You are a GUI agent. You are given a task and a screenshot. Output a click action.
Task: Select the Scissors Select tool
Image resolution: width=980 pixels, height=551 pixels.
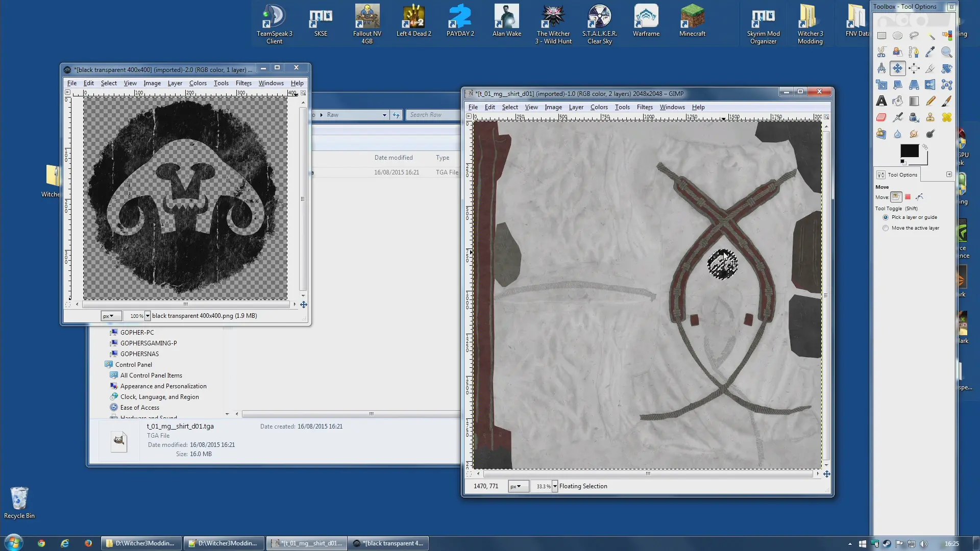click(x=881, y=52)
